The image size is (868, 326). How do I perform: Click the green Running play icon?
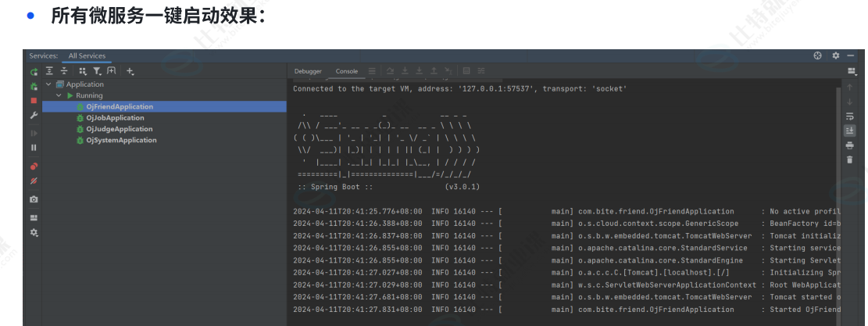(x=70, y=95)
